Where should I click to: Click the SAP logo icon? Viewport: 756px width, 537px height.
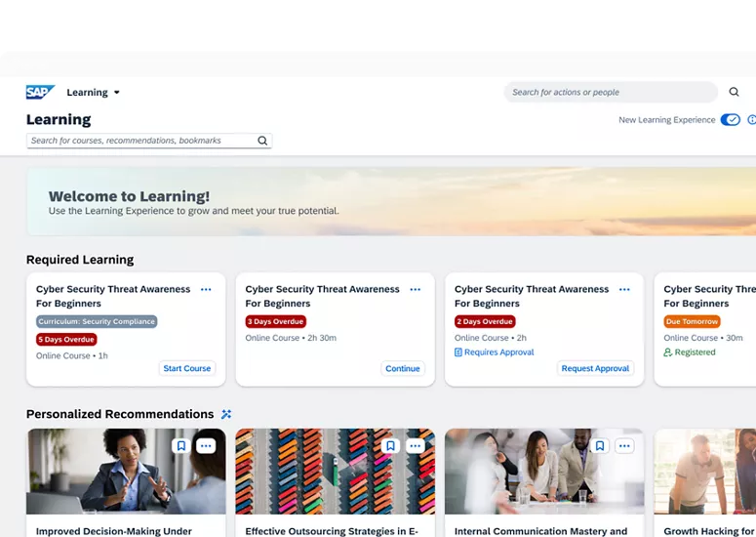point(40,92)
